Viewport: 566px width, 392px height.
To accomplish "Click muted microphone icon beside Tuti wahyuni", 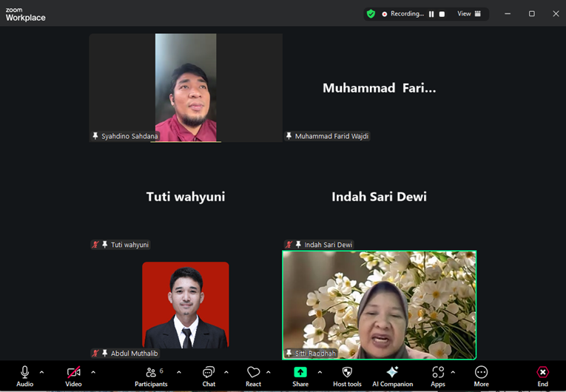I will 95,244.
